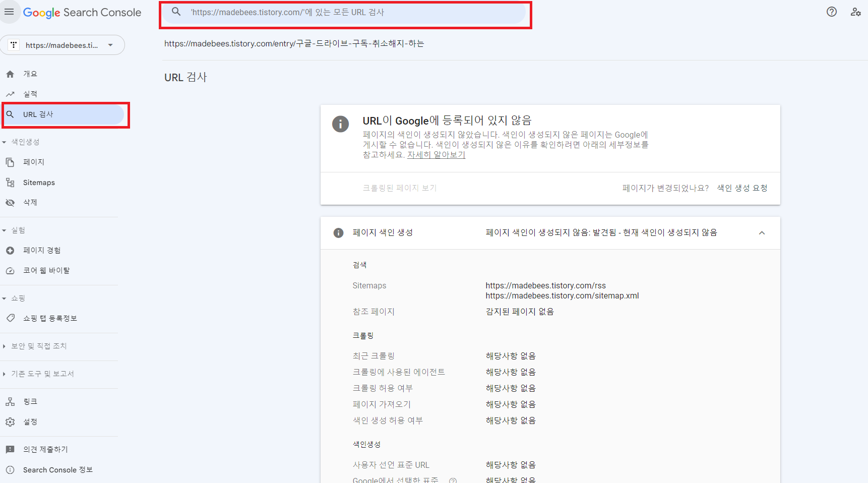The width and height of the screenshot is (868, 483).
Task: Click the help icon beside Google에서 선택한 표준
Action: pyautogui.click(x=453, y=480)
